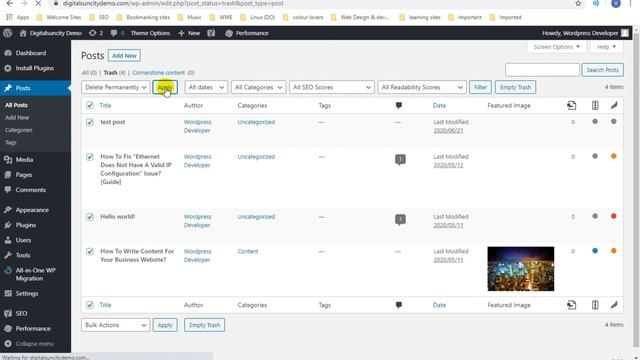
Task: Click outgoing links column icon in header
Action: pos(572,105)
